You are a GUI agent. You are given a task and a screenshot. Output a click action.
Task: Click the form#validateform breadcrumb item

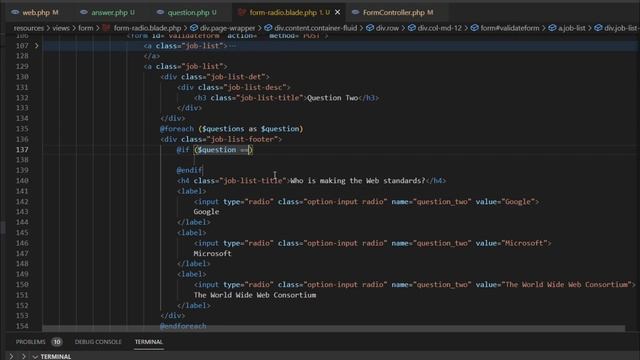510,28
